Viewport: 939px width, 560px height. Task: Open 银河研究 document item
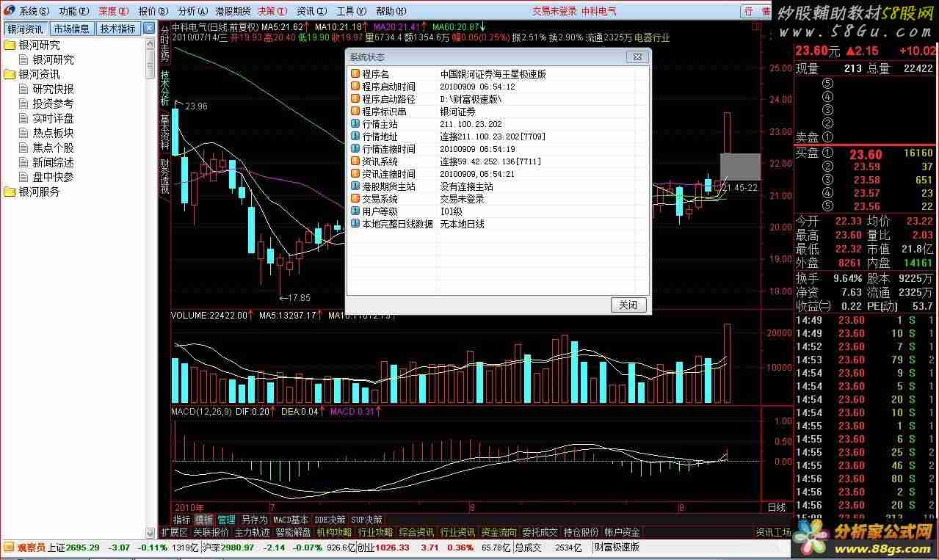[53, 59]
